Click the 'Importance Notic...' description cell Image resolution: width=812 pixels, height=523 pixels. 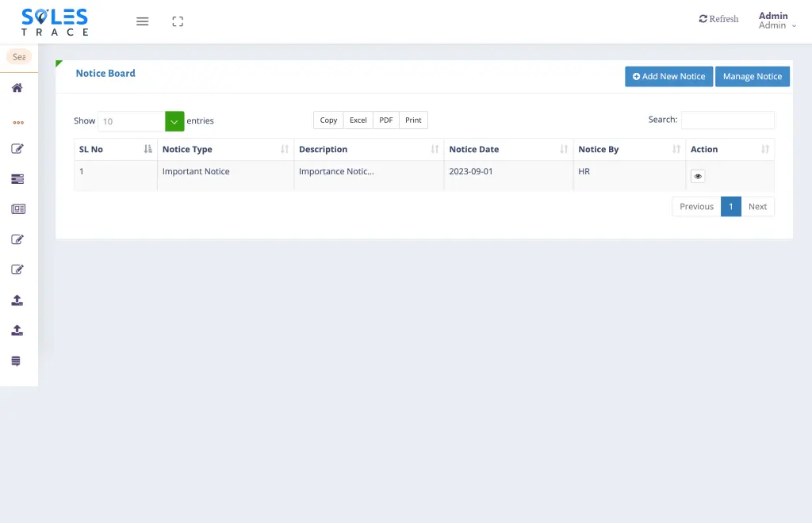point(369,175)
